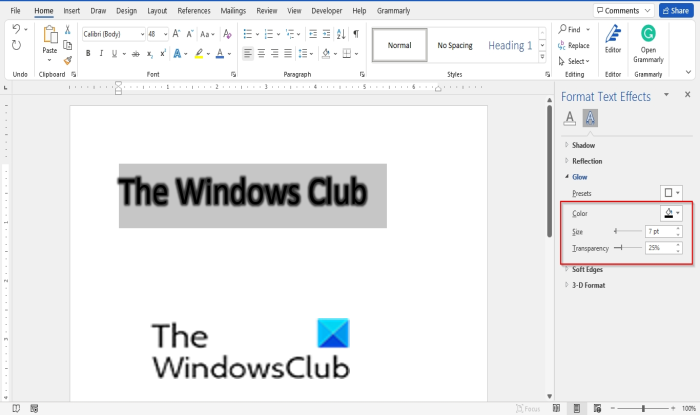This screenshot has height=415, width=700.
Task: Click the Strikethrough icon
Action: coord(136,54)
